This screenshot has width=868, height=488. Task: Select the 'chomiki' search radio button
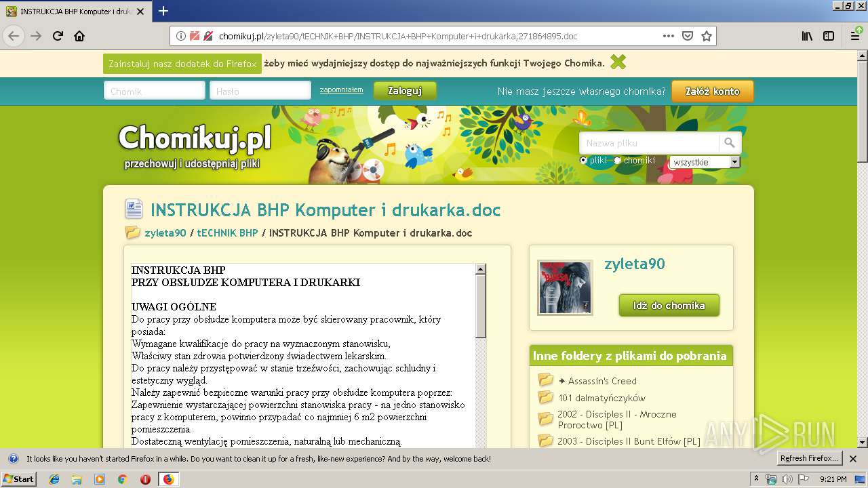pos(617,161)
